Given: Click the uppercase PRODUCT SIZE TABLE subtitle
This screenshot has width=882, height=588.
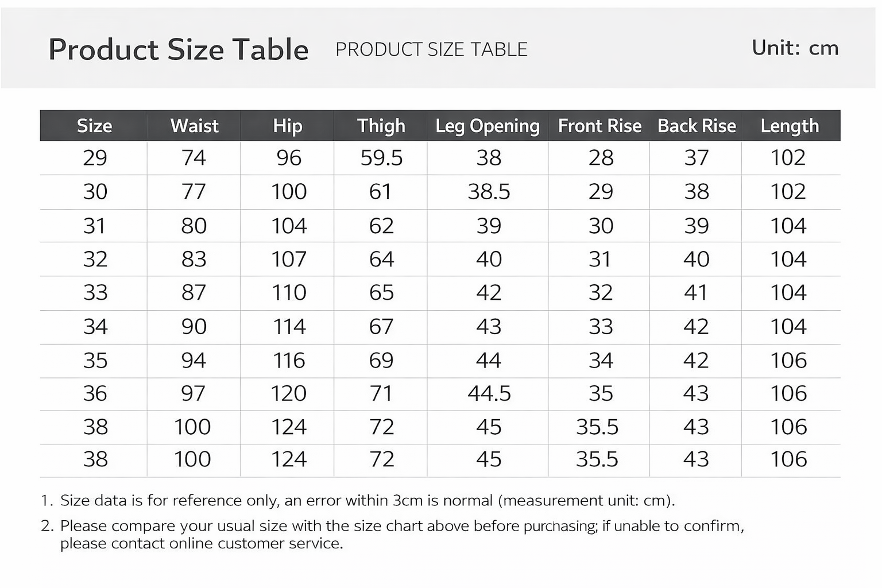Looking at the screenshot, I should click(431, 50).
